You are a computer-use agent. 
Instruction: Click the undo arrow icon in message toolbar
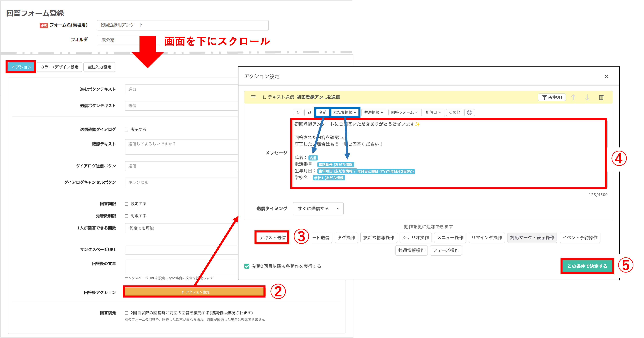298,113
